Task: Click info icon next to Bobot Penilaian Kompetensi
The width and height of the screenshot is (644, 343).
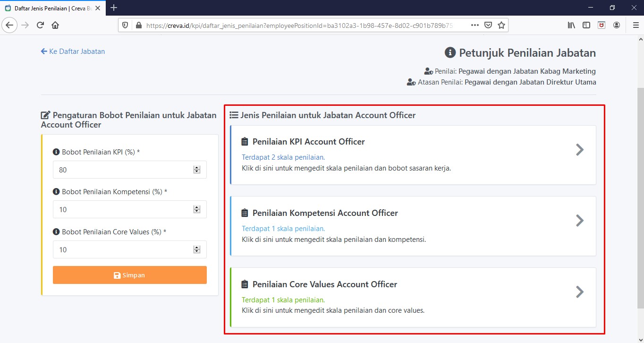Action: tap(56, 192)
